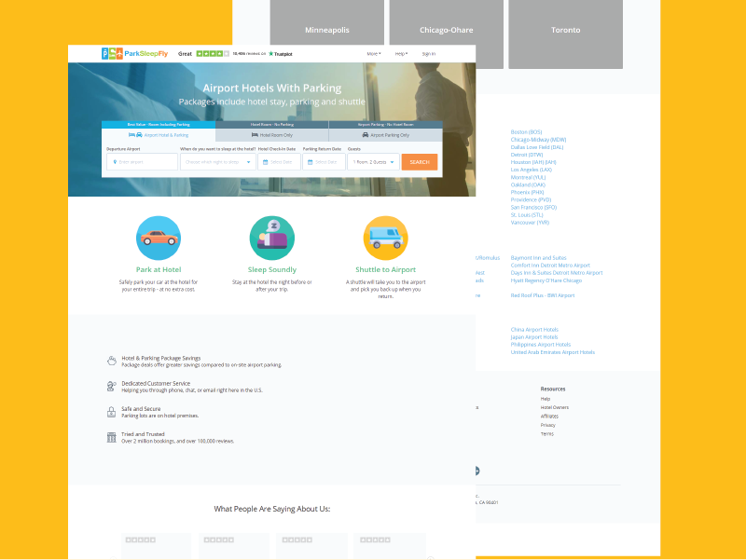This screenshot has width=746, height=560.
Task: Open the More dropdown menu
Action: click(373, 54)
